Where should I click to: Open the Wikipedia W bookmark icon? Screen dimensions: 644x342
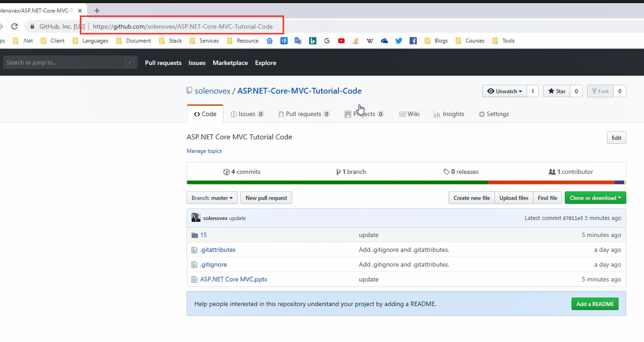tap(370, 41)
